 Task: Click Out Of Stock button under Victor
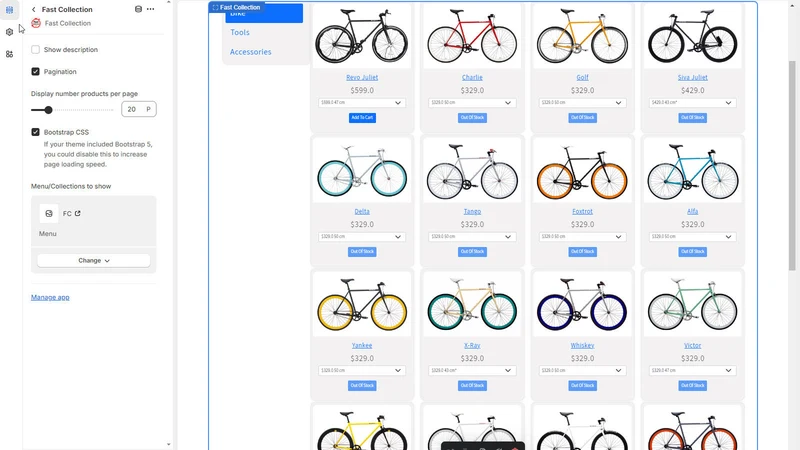(x=692, y=386)
